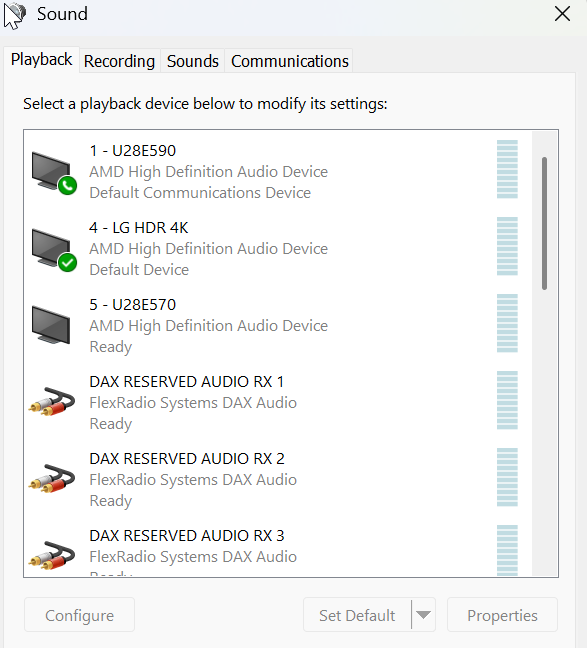Close the Sound dialog window
587x648 pixels.
pyautogui.click(x=562, y=14)
